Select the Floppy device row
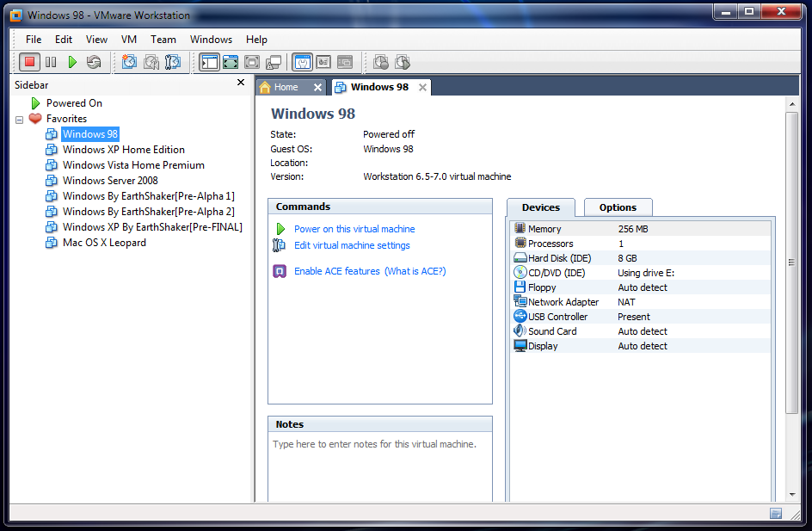 tap(641, 287)
